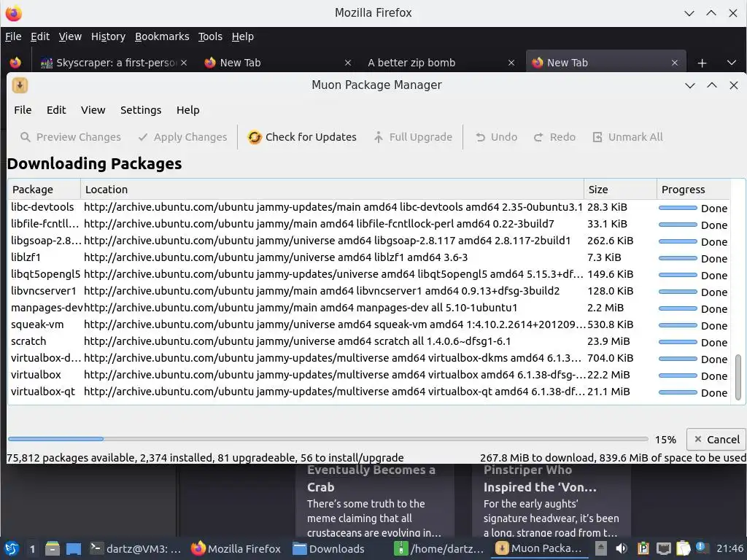Expand the list all tabs dropdown
747x560 pixels.
pos(732,63)
